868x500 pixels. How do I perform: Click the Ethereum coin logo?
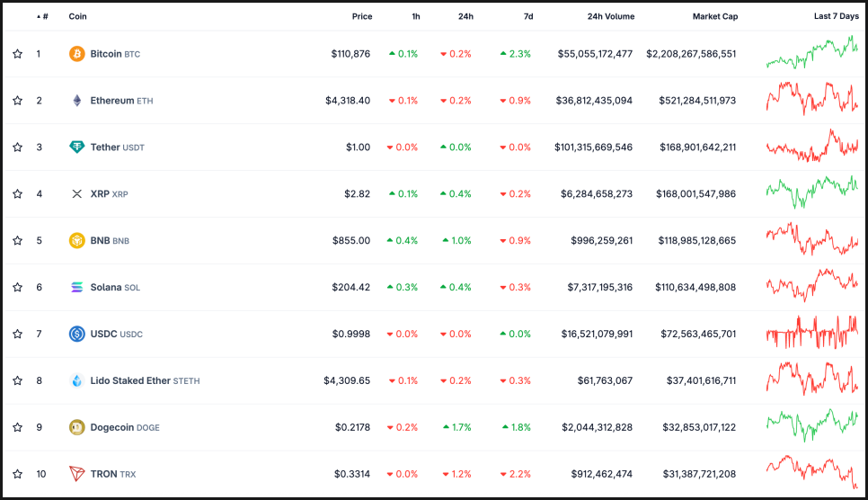(x=77, y=101)
